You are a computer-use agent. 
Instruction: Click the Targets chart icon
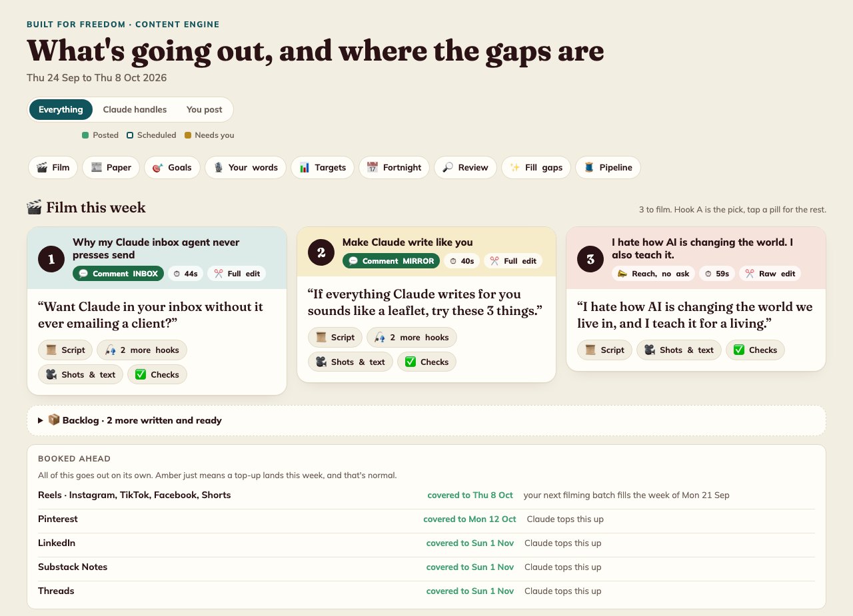(x=305, y=167)
